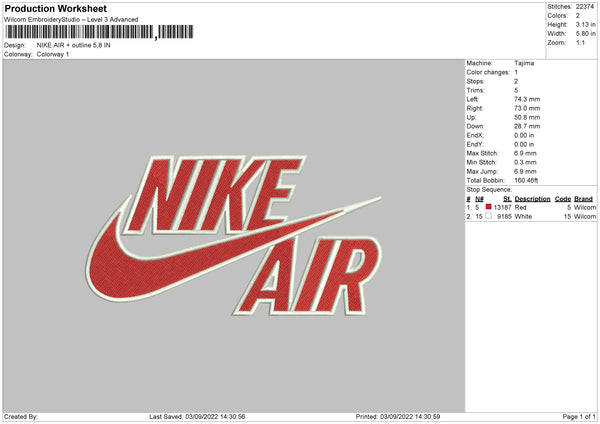The height and width of the screenshot is (424, 600).
Task: Click the width value '5.80 in'
Action: [x=585, y=34]
